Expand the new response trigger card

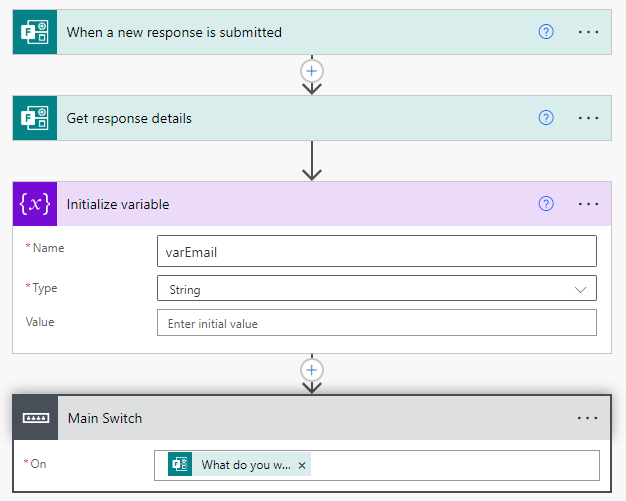pos(174,32)
